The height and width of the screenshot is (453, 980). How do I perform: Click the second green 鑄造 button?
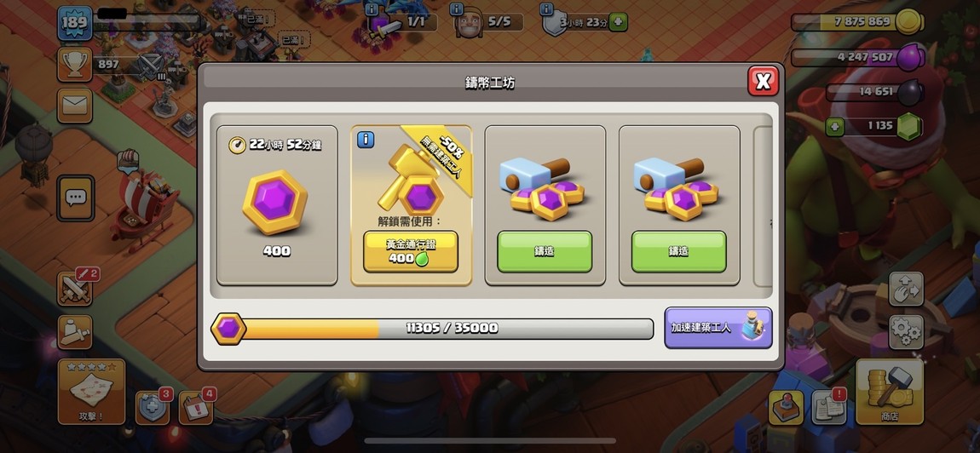point(678,251)
